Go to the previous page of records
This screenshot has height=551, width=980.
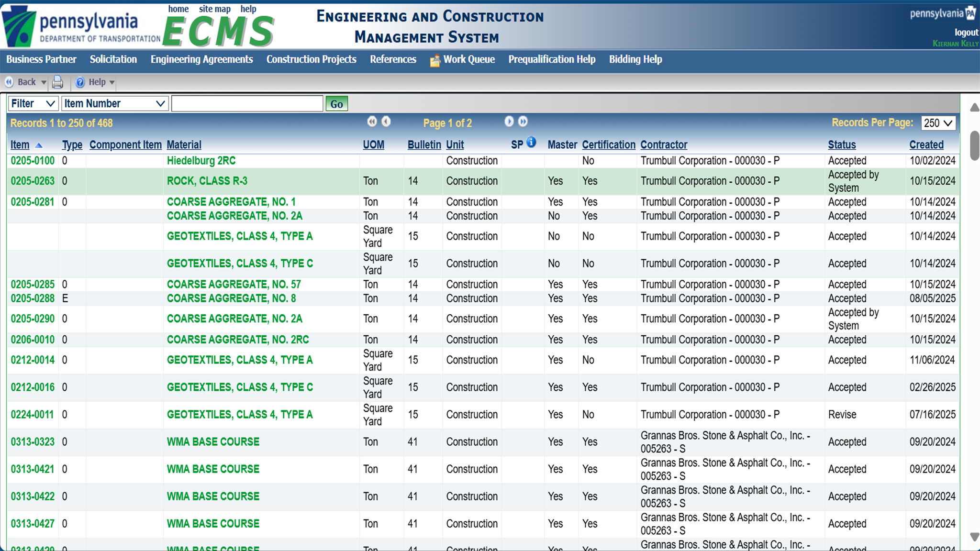click(x=386, y=121)
